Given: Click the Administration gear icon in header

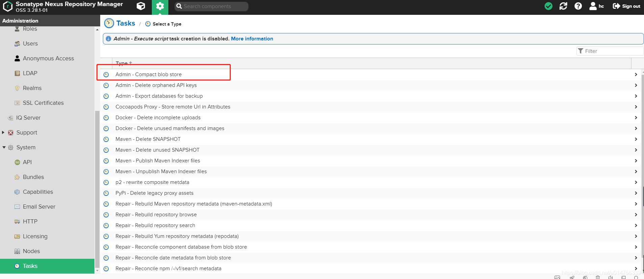Looking at the screenshot, I should [x=160, y=6].
